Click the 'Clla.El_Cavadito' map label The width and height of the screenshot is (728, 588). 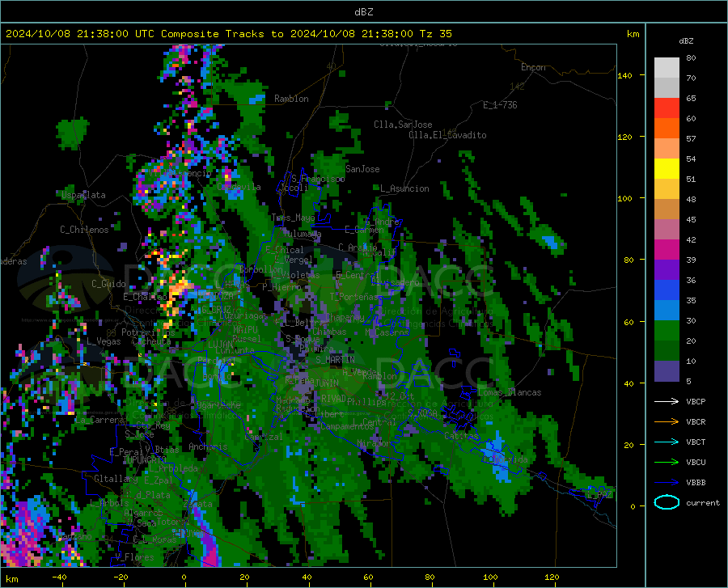point(447,135)
